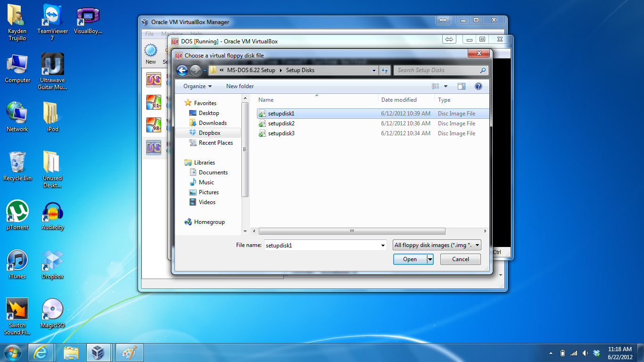The image size is (644, 362).
Task: Click New in VirtualBox Manager toolbar
Action: point(150,54)
